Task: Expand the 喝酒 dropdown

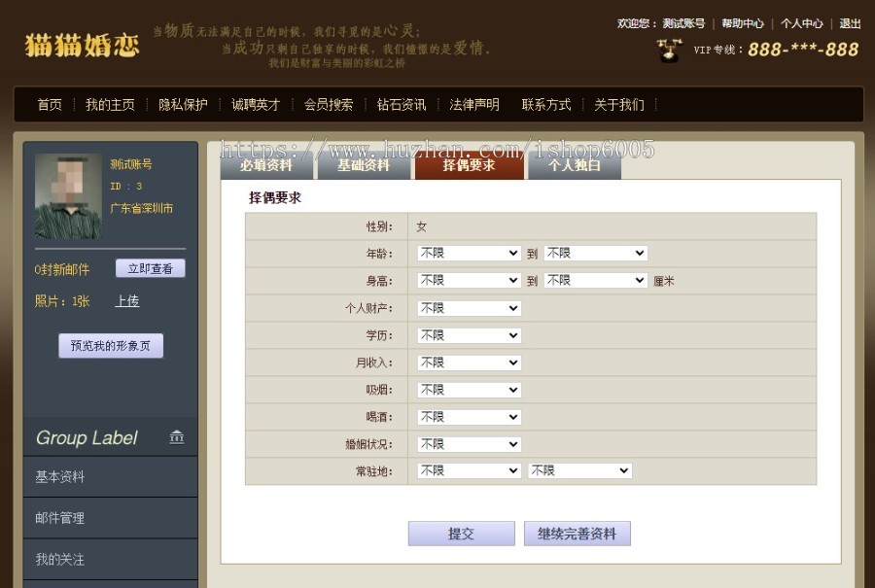Action: click(x=470, y=417)
